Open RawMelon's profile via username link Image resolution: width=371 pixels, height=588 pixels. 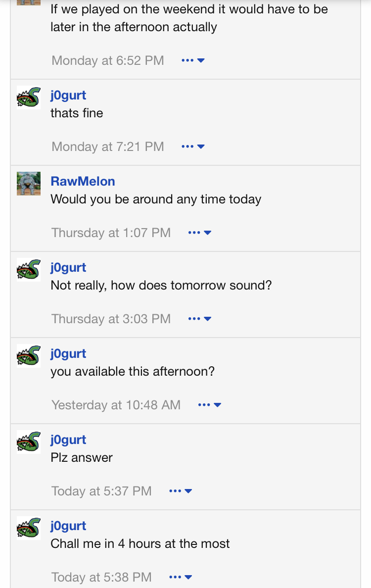tap(83, 181)
